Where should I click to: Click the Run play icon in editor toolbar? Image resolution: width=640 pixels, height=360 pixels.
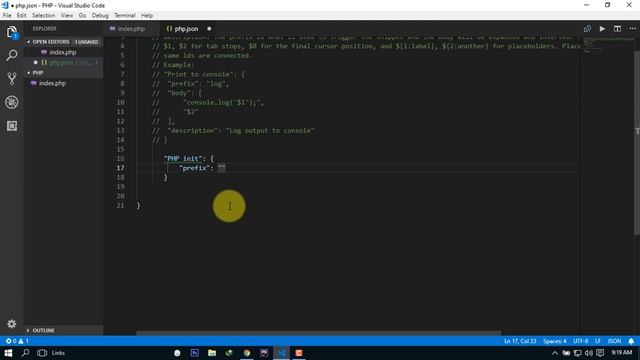pos(602,29)
